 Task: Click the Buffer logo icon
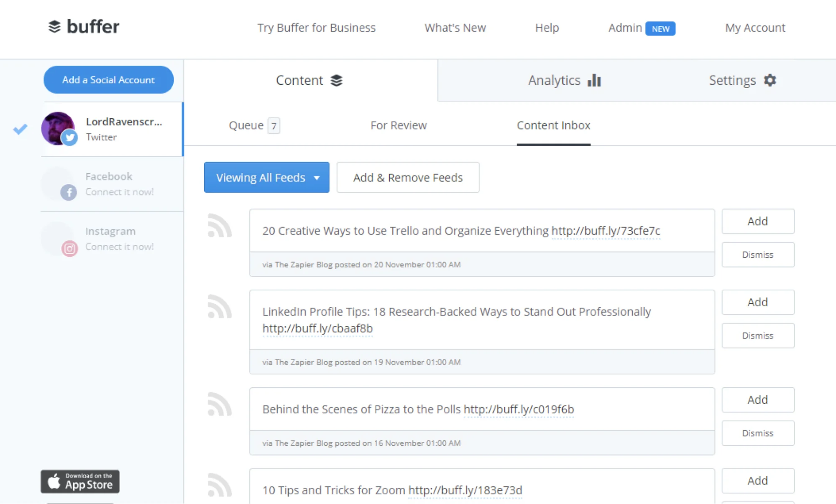[55, 27]
